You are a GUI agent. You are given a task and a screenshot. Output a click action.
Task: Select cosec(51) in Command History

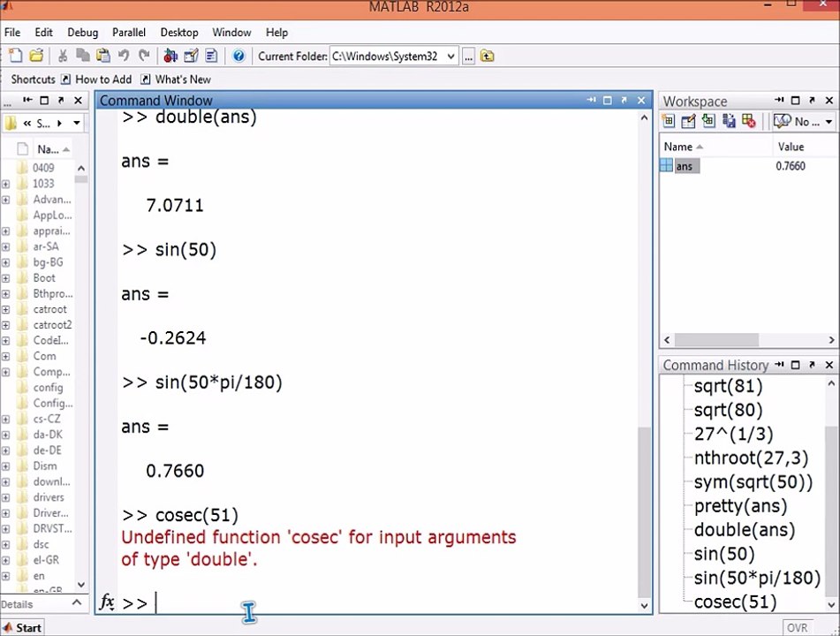coord(735,602)
